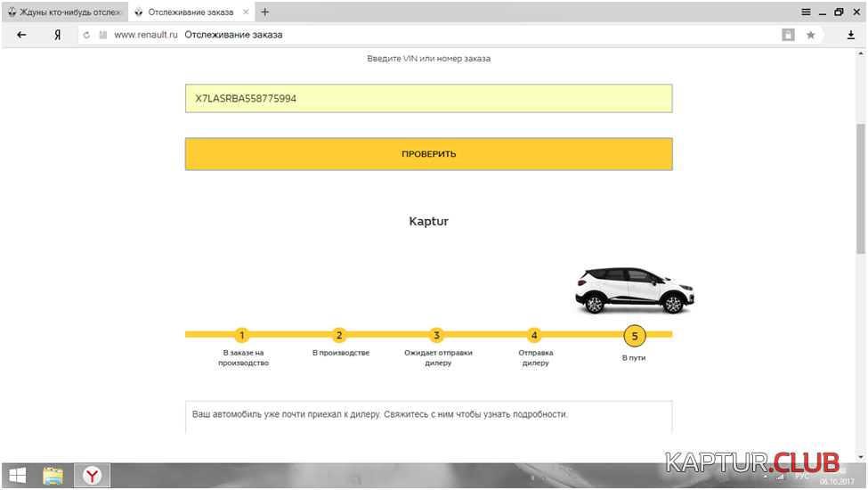Click the Введите VIN или номер заказа label

coord(429,59)
